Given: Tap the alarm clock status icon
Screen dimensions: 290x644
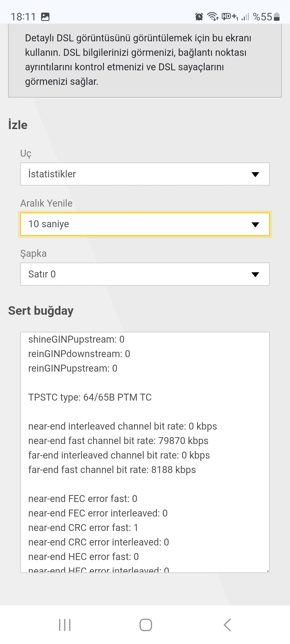Looking at the screenshot, I should pos(199,17).
